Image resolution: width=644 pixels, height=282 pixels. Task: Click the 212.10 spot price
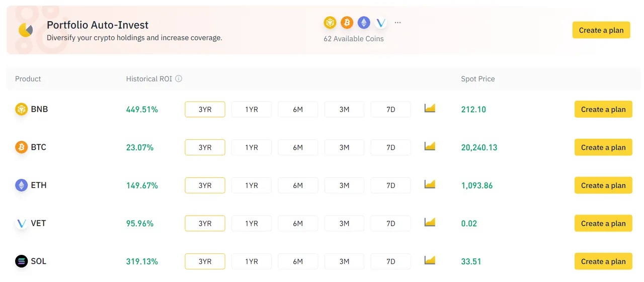pos(473,110)
